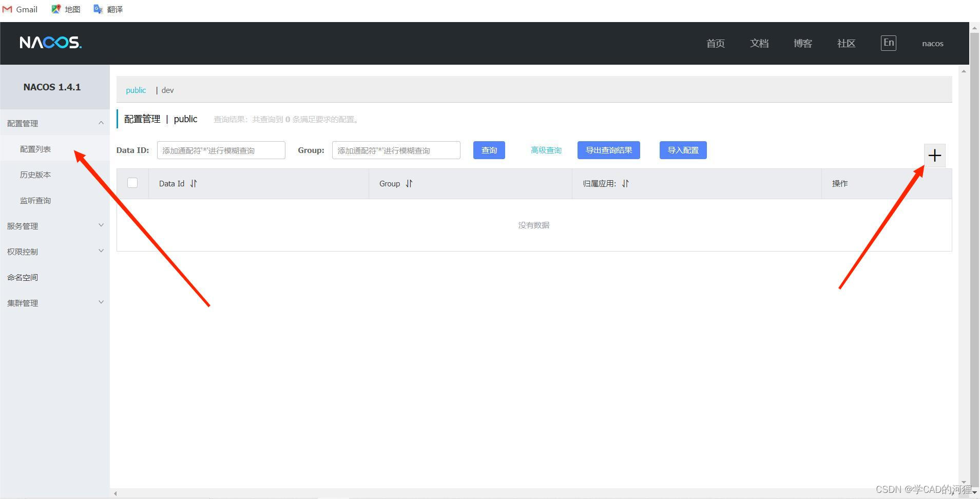This screenshot has width=980, height=499.
Task: Select the public namespace tab
Action: 136,90
